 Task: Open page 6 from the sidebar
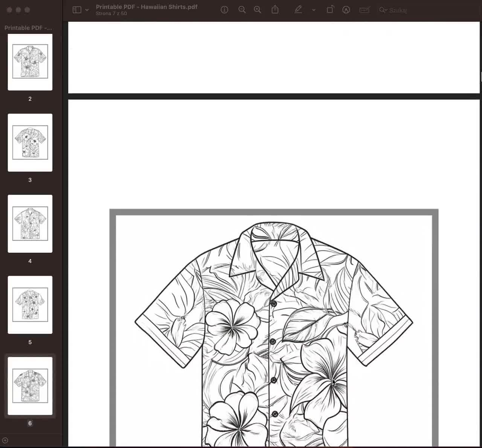[30, 386]
